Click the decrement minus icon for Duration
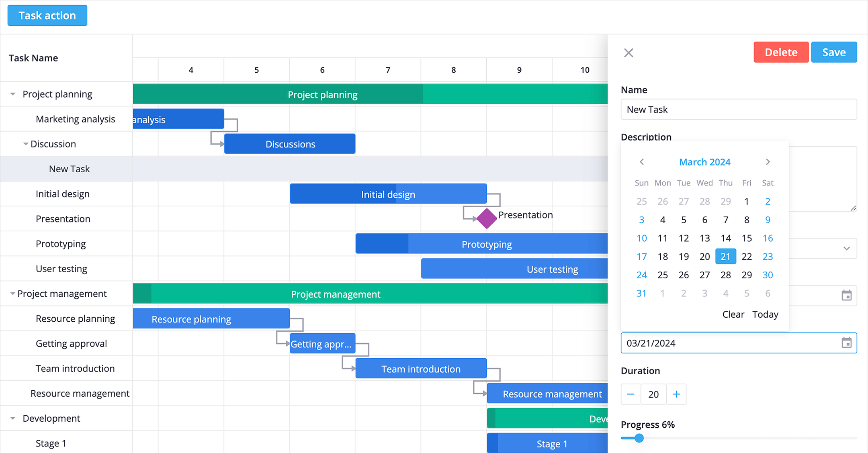Image resolution: width=868 pixels, height=453 pixels. click(631, 394)
